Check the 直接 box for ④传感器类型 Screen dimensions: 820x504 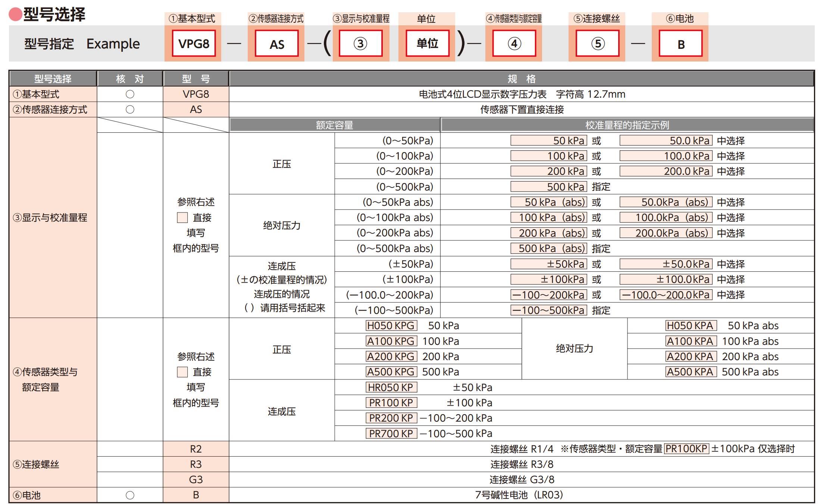click(182, 372)
